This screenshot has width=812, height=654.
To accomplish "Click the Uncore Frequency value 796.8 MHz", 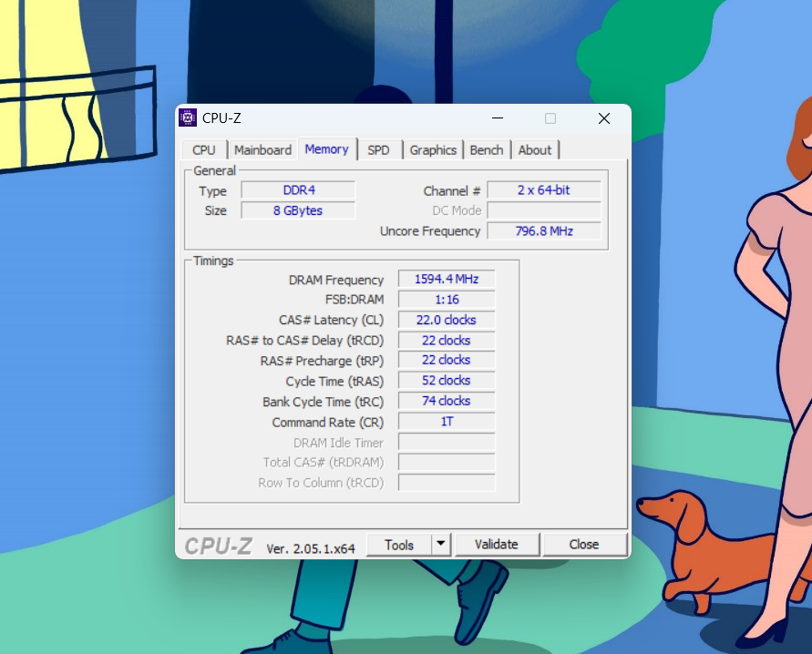I will point(544,231).
